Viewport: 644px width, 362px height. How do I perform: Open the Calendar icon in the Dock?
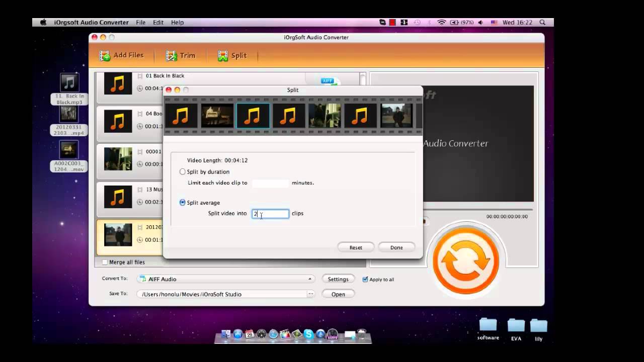(250, 334)
